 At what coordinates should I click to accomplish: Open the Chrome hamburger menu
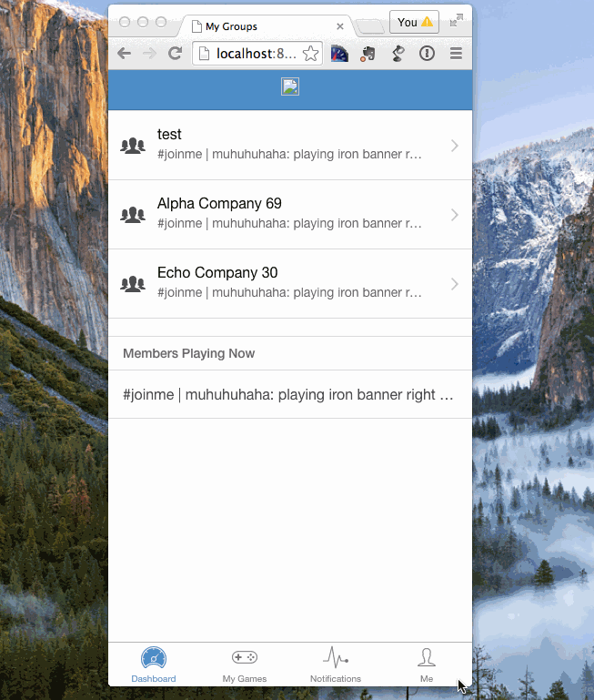456,54
